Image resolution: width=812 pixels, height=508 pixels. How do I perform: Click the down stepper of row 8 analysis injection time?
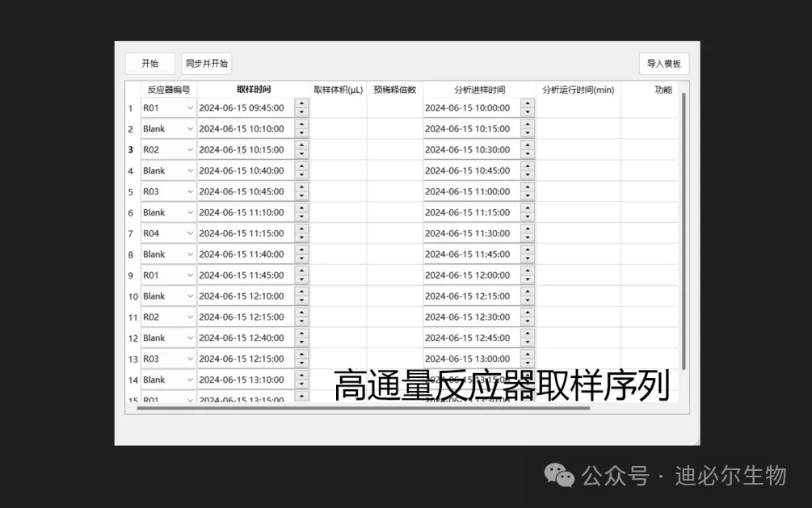pos(527,258)
